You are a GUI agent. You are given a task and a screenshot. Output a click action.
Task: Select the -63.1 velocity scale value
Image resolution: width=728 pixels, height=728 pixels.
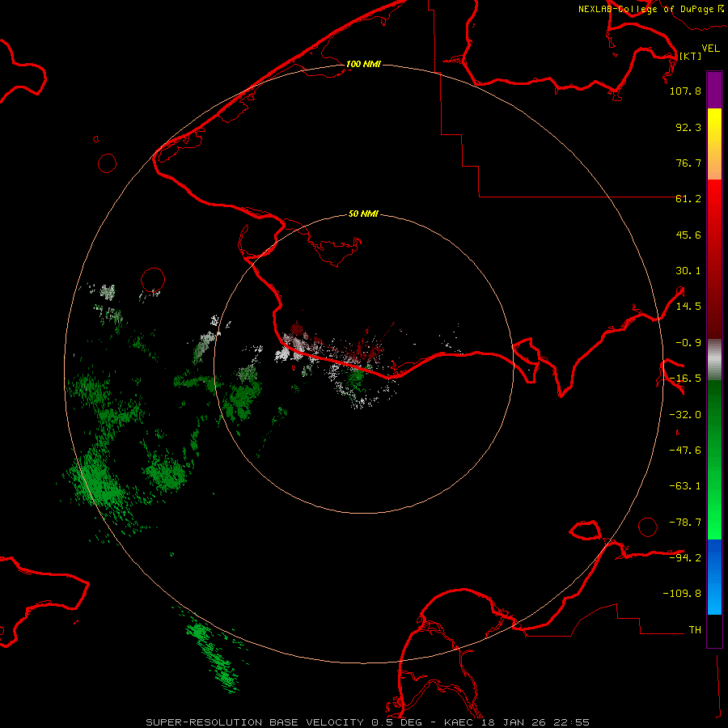685,486
